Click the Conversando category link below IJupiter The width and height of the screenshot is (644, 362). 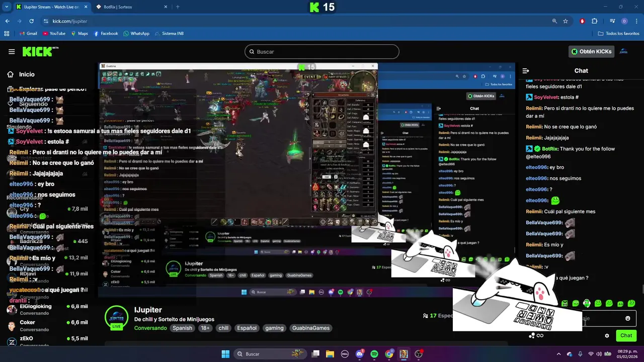coord(150,328)
